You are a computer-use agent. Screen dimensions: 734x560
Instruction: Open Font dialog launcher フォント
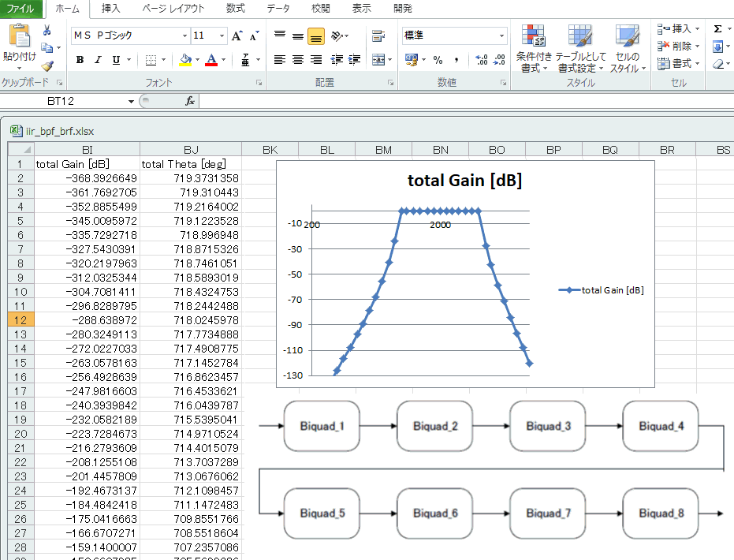259,83
